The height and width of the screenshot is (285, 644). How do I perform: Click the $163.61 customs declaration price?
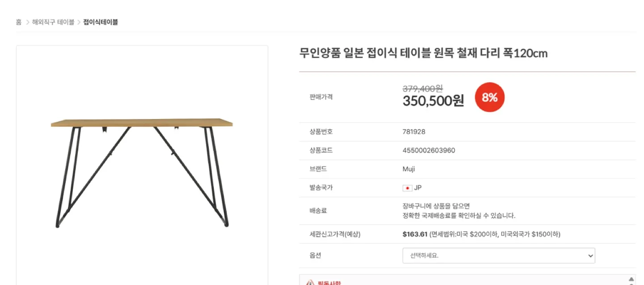pos(415,234)
